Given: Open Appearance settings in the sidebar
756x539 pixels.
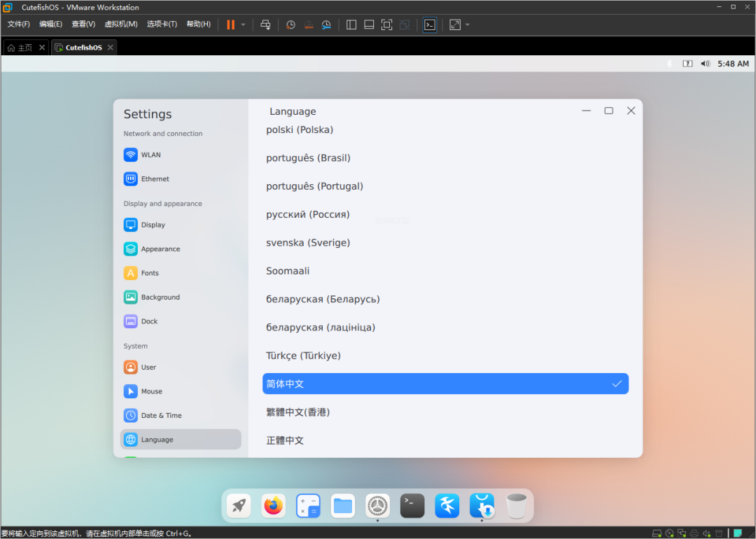Looking at the screenshot, I should (181, 248).
